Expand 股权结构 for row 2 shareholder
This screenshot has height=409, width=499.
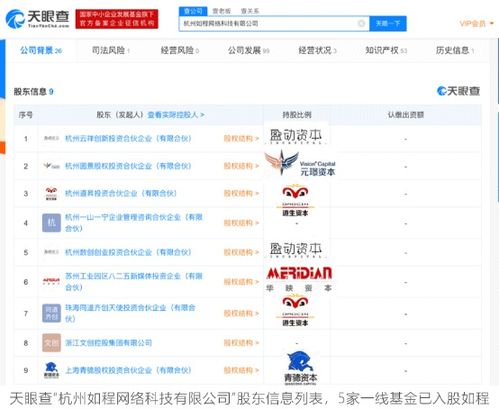point(241,166)
